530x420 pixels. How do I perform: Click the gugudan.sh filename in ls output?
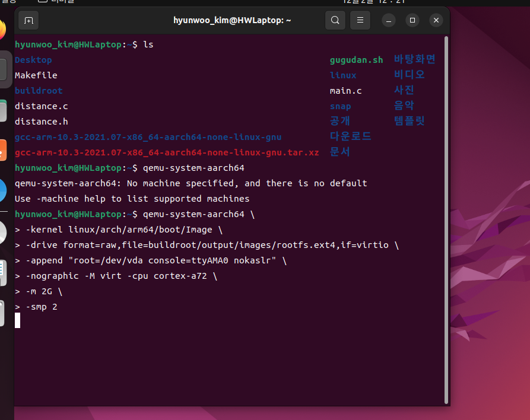(x=356, y=60)
